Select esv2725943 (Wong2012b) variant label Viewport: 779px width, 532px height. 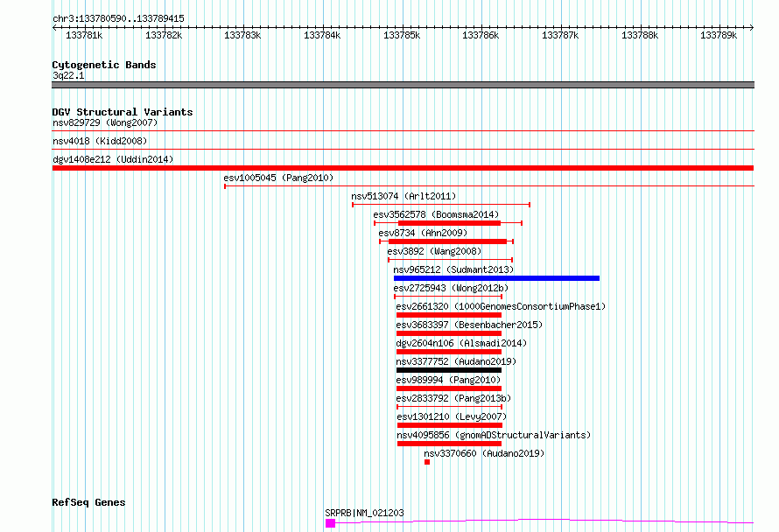point(451,288)
